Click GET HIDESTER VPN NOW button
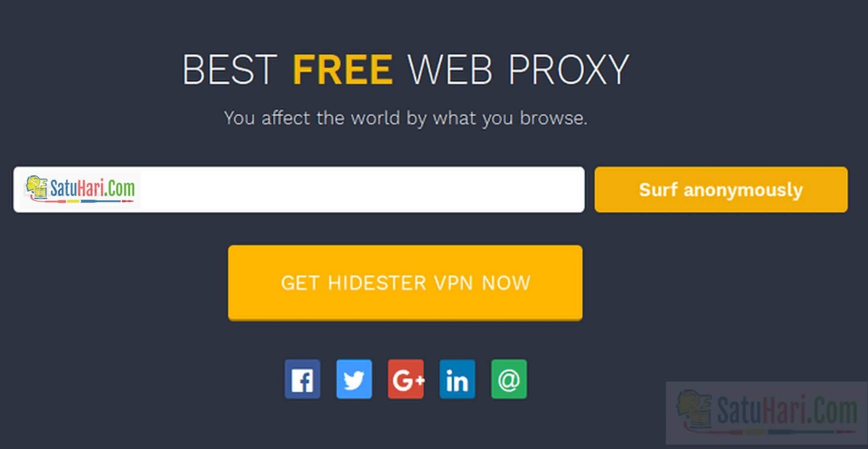 tap(405, 283)
